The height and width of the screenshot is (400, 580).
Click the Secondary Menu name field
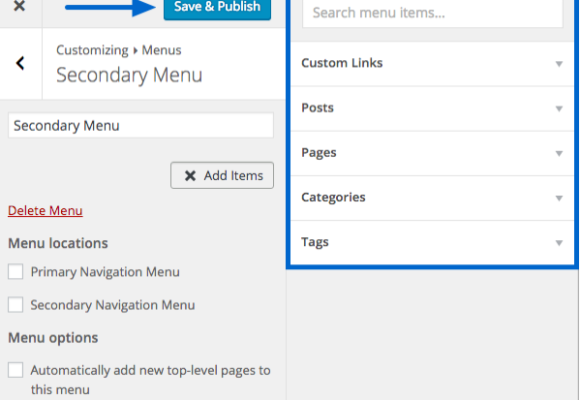coord(141,125)
